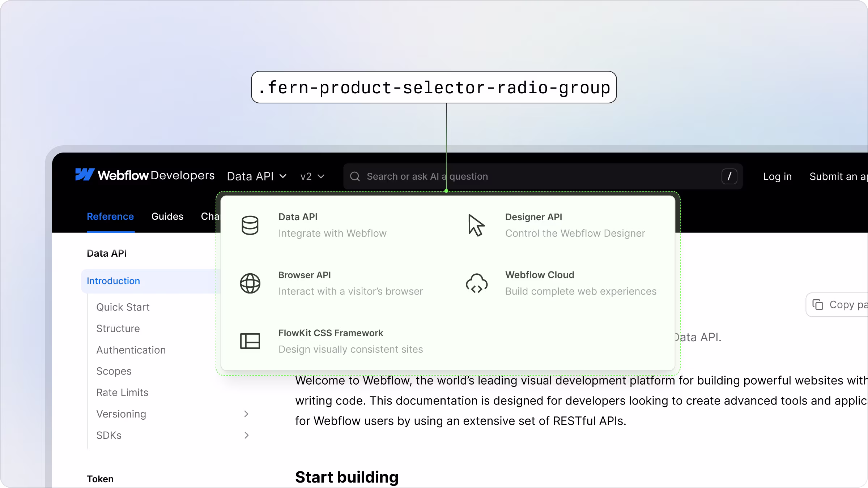
Task: Click the globe icon for Browser API
Action: pyautogui.click(x=250, y=283)
